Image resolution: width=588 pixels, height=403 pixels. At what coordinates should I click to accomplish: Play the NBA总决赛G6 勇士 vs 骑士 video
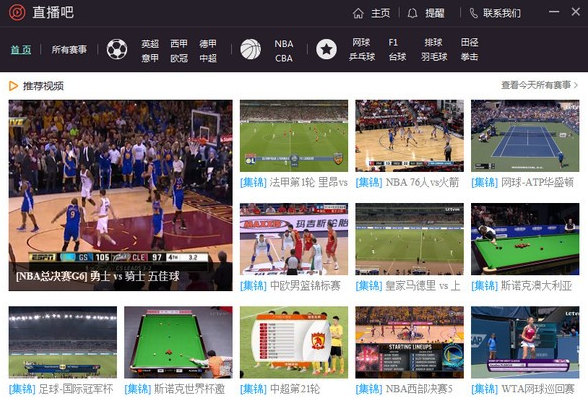(x=120, y=195)
